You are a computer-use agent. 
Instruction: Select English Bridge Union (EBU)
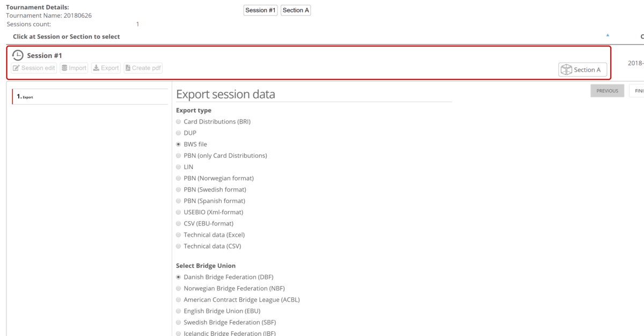tap(179, 311)
